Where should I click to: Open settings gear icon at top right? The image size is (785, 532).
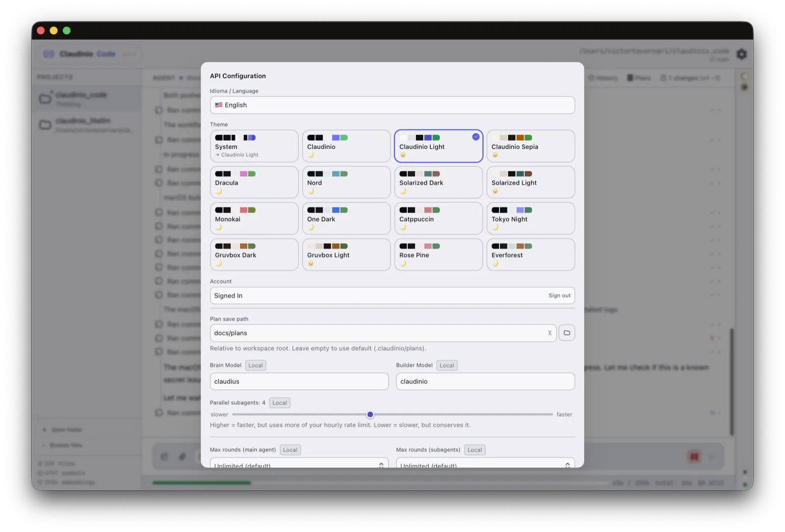[741, 54]
